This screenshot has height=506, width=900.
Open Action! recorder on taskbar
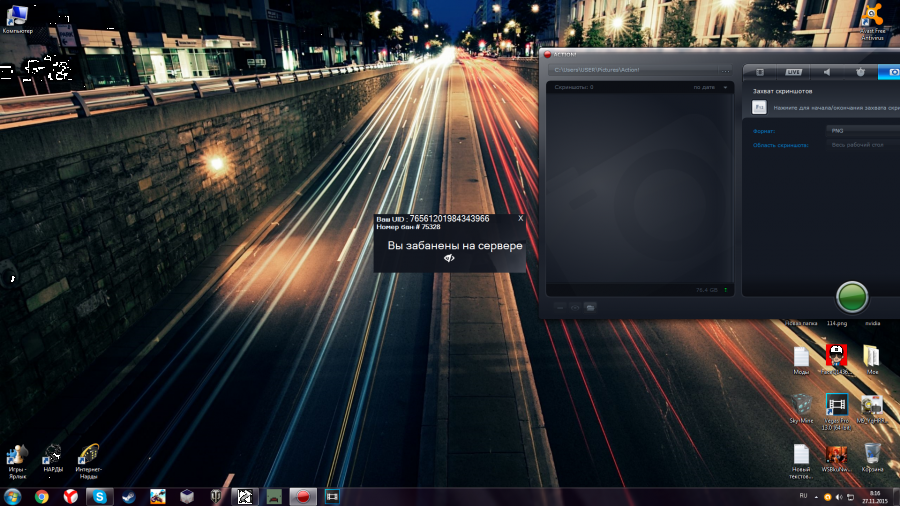coord(303,497)
